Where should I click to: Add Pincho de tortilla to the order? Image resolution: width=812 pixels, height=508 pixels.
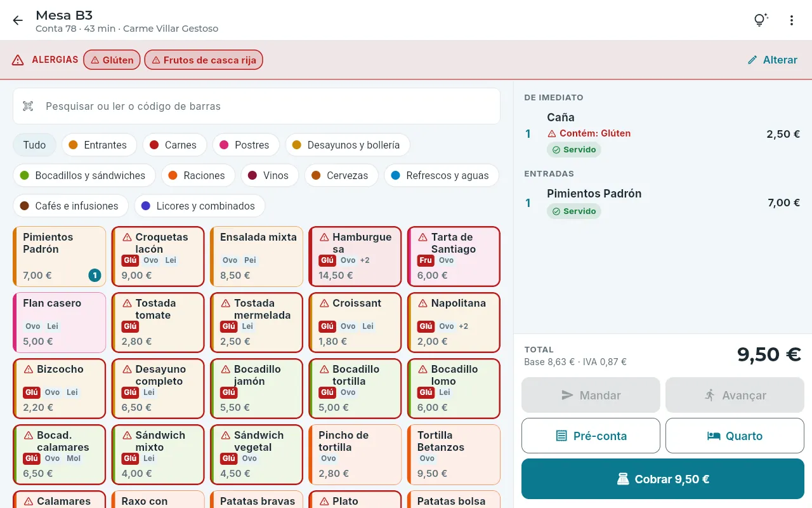pos(355,455)
